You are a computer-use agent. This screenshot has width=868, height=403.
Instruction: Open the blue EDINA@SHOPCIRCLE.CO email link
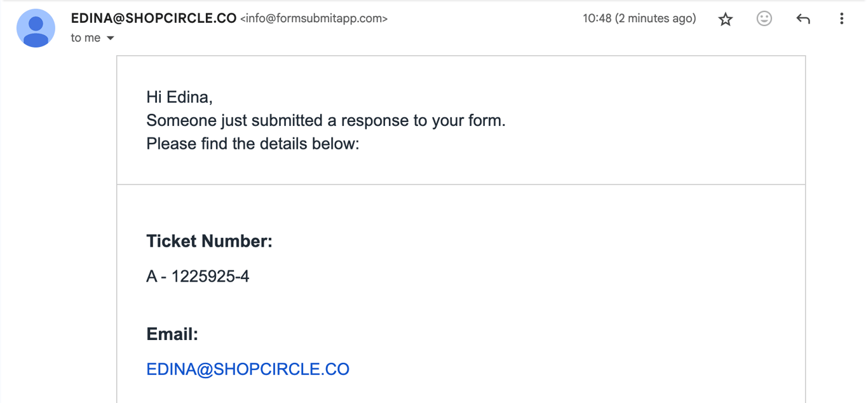pyautogui.click(x=248, y=369)
